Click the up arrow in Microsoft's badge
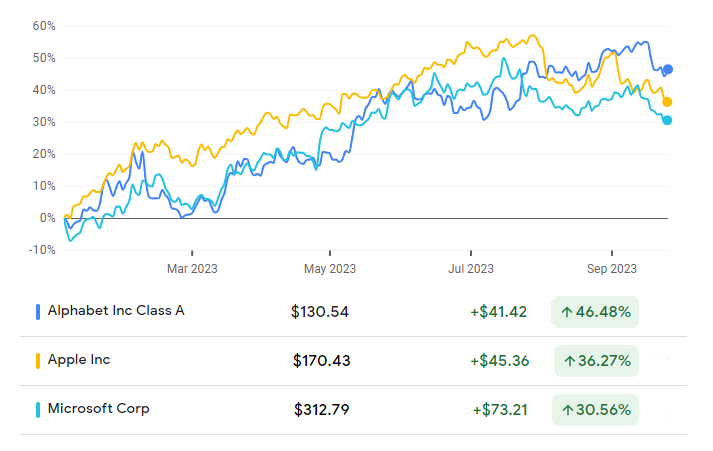This screenshot has height=451, width=713. [x=566, y=410]
